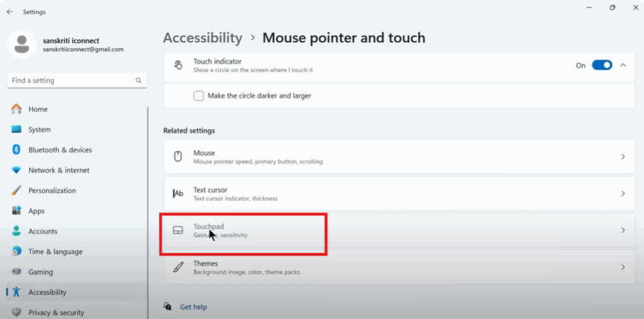Open the Text cursor related setting
Viewport: 644px width, 319px height.
[399, 194]
